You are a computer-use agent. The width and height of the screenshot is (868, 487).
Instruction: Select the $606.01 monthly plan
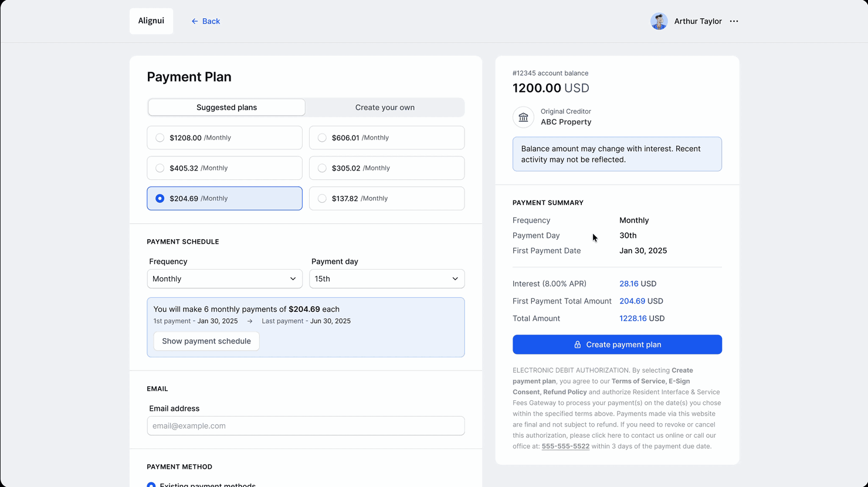(x=386, y=138)
